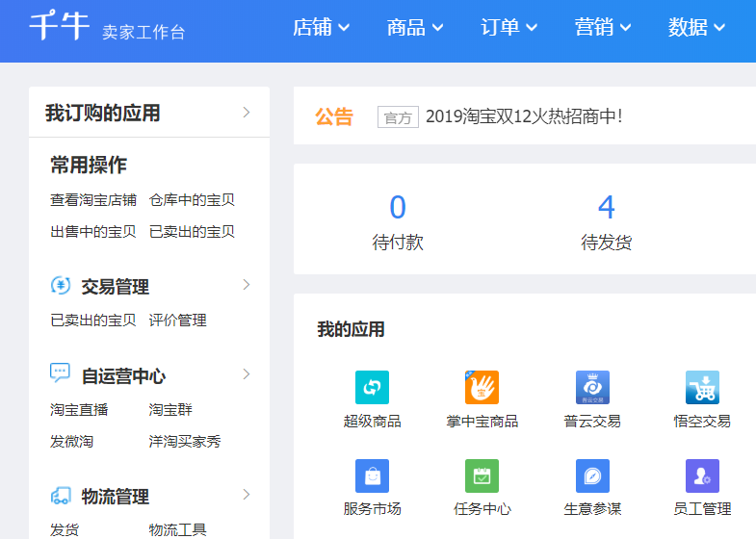Click the 交易管理 yen icon

pyautogui.click(x=61, y=285)
